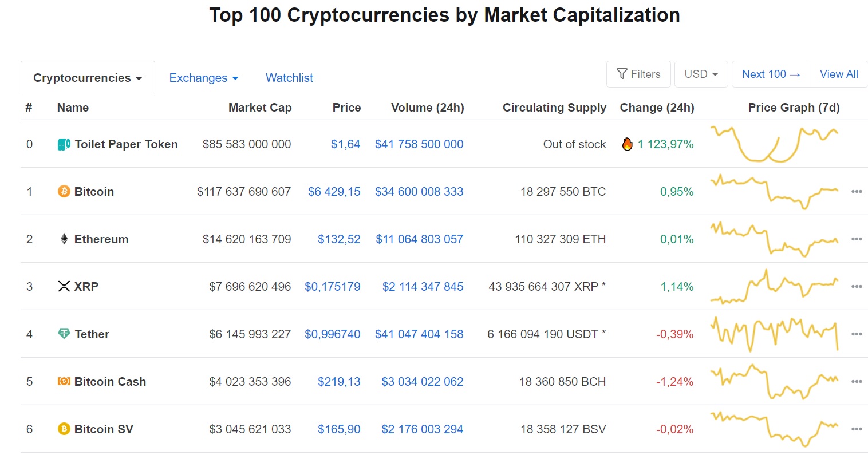Open the three-dot menu for Bitcoin row
The width and height of the screenshot is (868, 455).
[857, 192]
